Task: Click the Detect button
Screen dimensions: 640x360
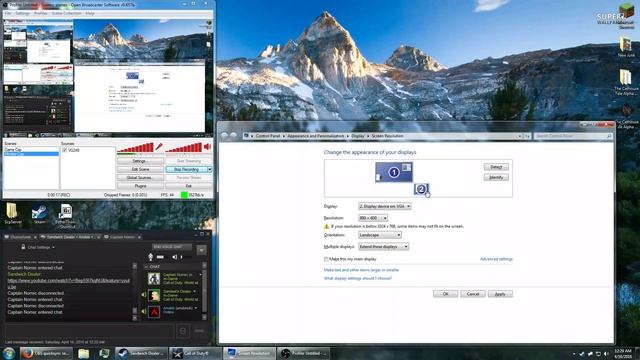Action: [x=496, y=167]
